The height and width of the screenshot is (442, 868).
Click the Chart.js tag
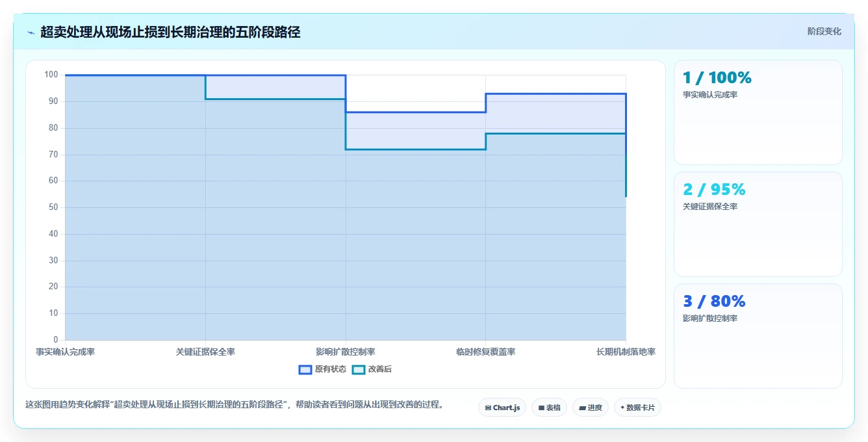(502, 408)
